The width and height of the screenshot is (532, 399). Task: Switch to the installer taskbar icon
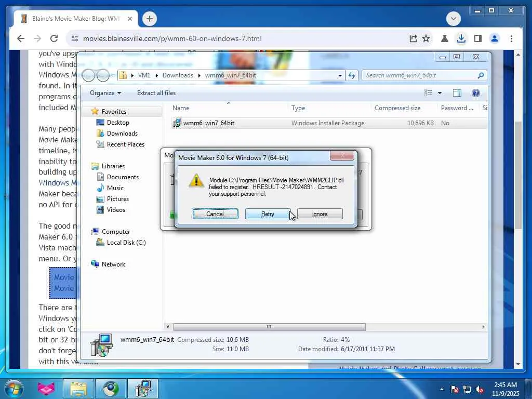pyautogui.click(x=143, y=389)
